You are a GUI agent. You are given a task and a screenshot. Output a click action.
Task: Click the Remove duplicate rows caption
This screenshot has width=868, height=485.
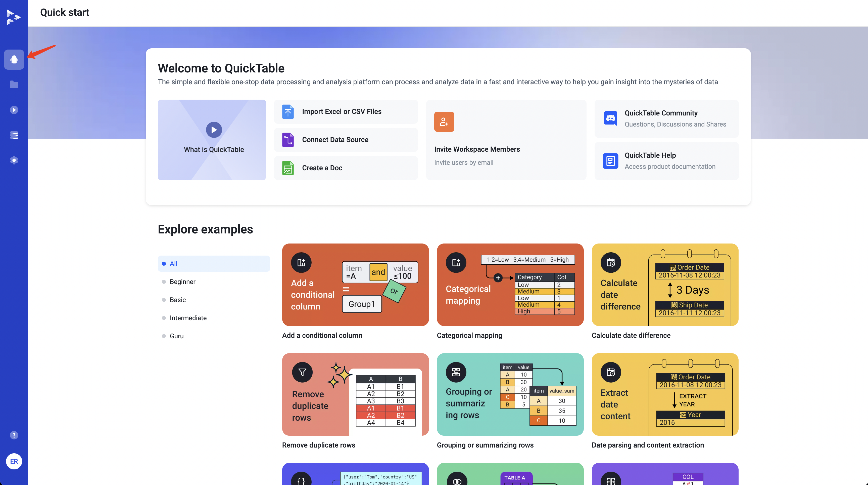(319, 445)
